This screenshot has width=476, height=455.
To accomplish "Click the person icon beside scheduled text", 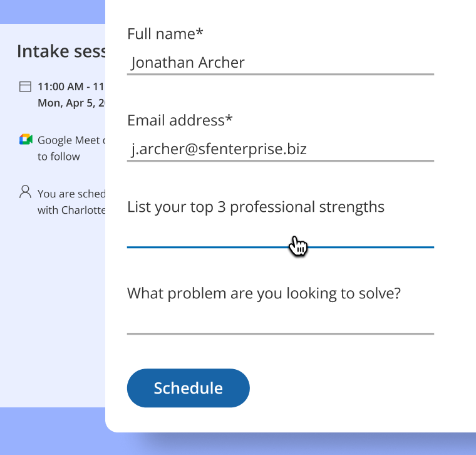I will pos(25,192).
